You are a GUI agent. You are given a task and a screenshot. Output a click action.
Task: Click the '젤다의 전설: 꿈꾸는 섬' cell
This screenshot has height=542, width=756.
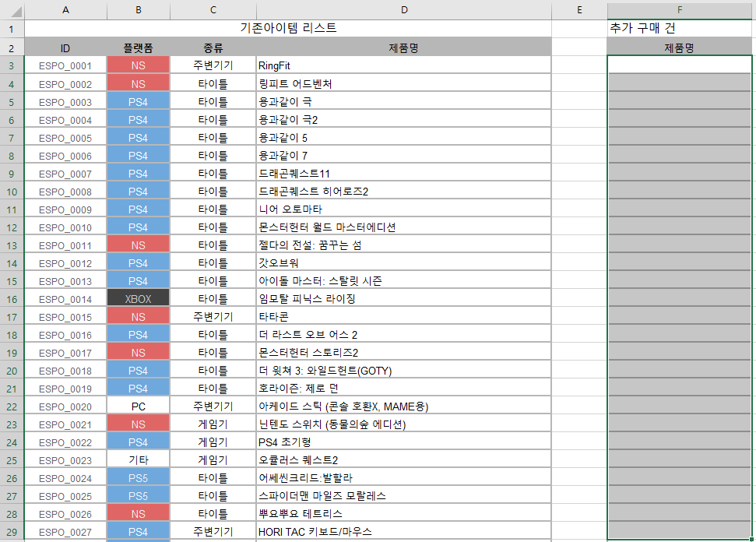(404, 245)
